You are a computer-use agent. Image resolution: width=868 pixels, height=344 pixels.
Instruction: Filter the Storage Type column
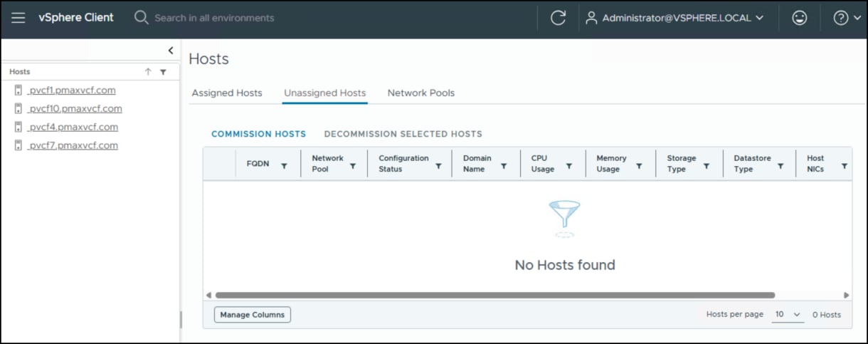(706, 166)
